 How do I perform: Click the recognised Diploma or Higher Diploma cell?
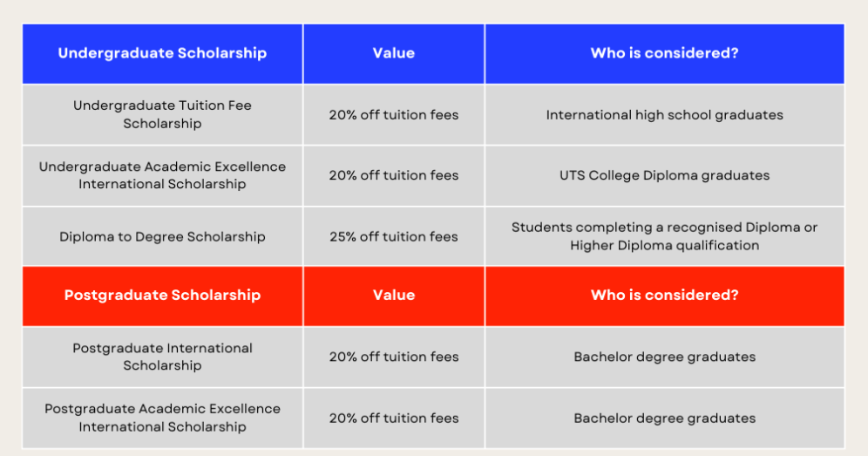tap(664, 236)
